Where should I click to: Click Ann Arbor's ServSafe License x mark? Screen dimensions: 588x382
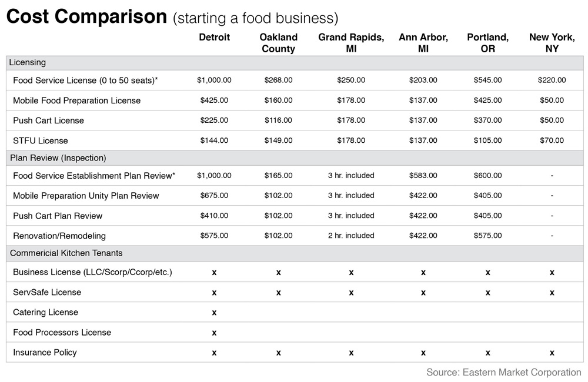[423, 293]
